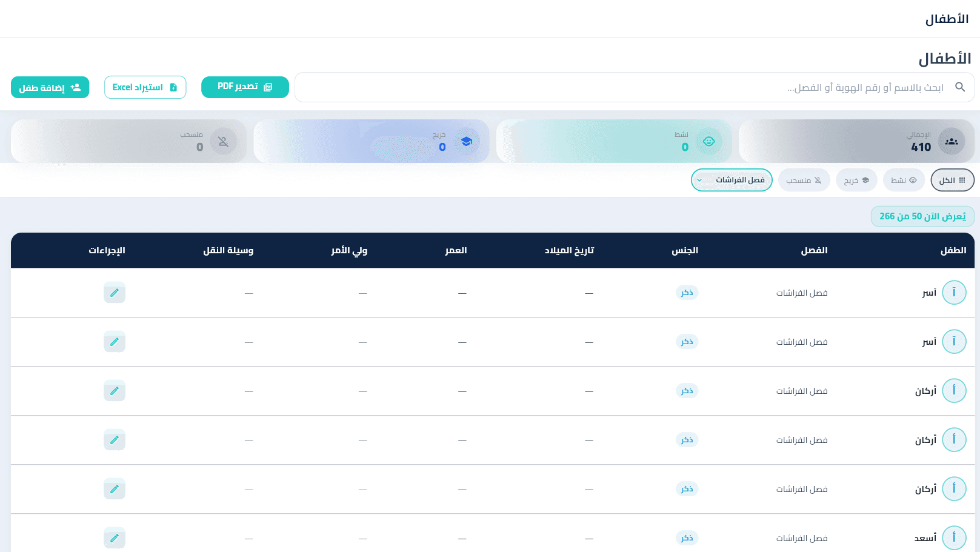The height and width of the screenshot is (552, 980).
Task: Click the الإجمالي 410 total card
Action: 856,141
